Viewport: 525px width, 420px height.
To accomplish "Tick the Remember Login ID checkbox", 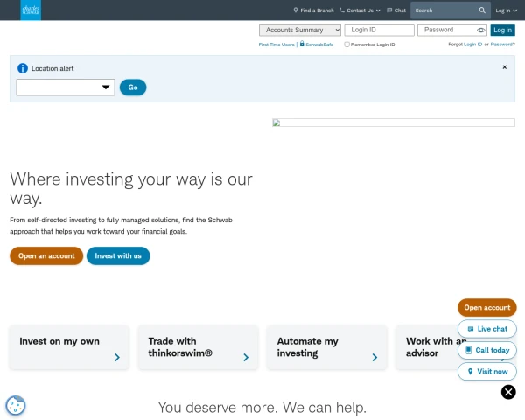I will pyautogui.click(x=346, y=45).
